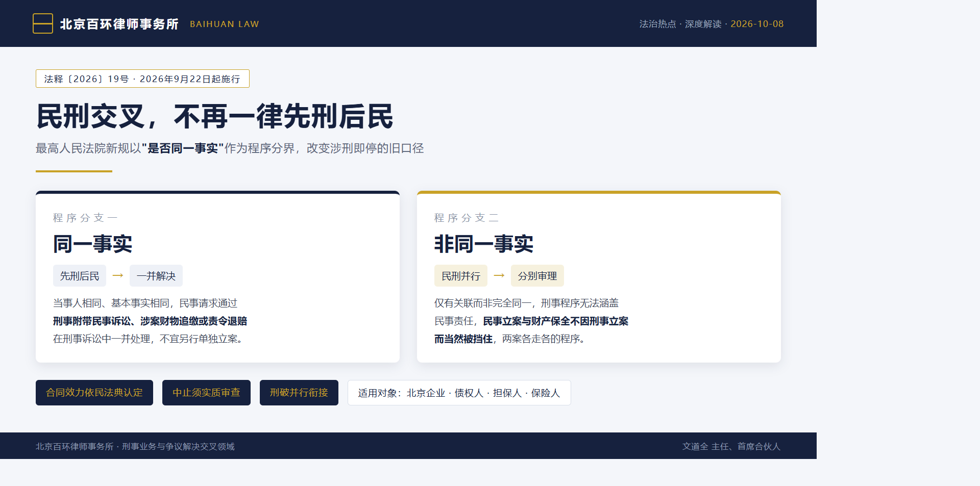Click the BAIHUAN LAW header text
This screenshot has height=486, width=980.
225,24
